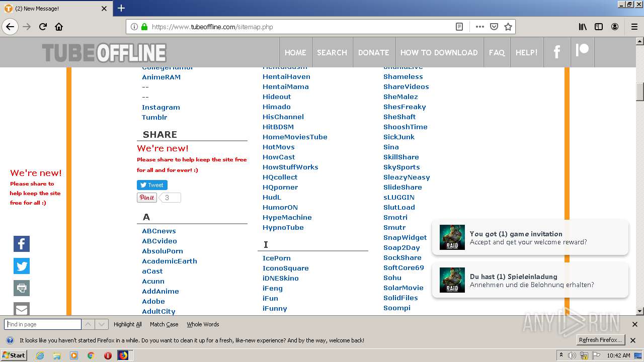Save page to Pocket icon
Image resolution: width=644 pixels, height=362 pixels.
(x=494, y=27)
